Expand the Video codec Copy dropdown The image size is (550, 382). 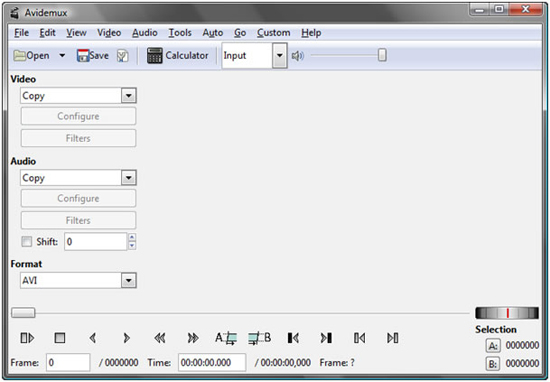tap(128, 96)
